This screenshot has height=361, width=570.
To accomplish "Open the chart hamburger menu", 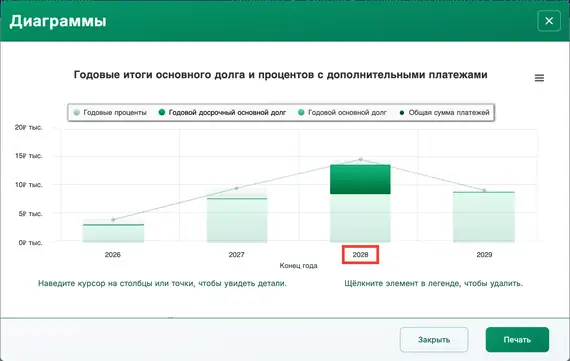I will [539, 78].
